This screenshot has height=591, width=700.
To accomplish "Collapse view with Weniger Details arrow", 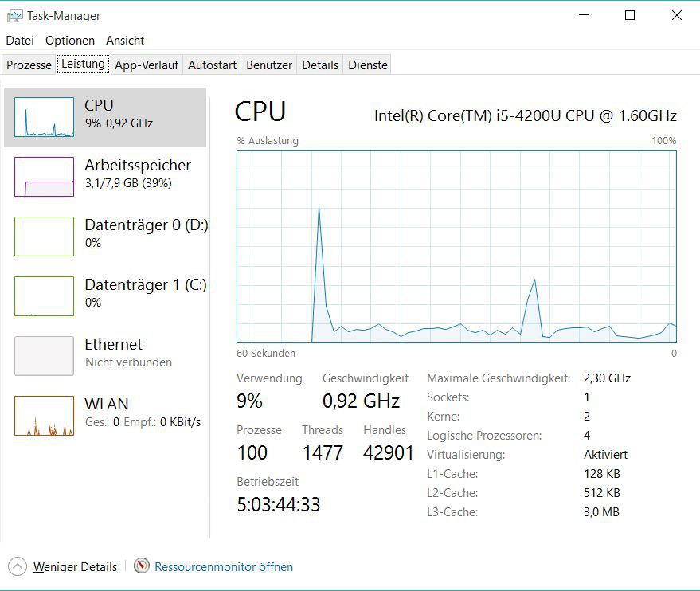I will (18, 566).
